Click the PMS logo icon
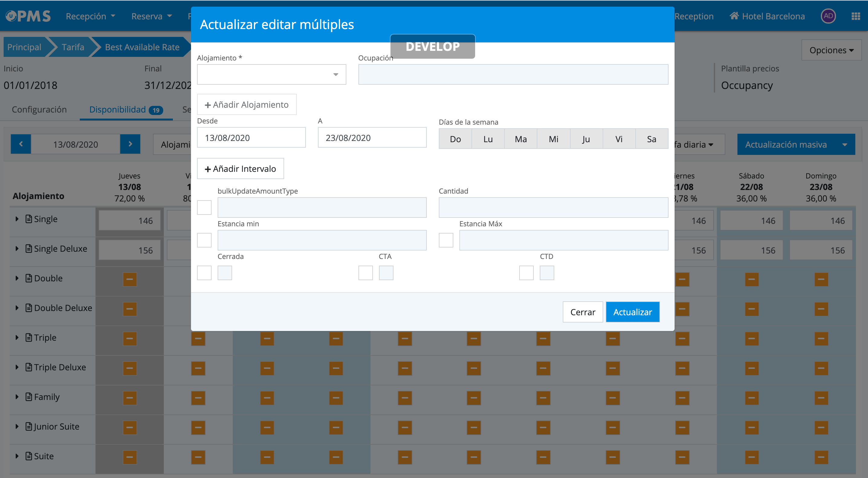Screen dimensions: 868x478 28,16
